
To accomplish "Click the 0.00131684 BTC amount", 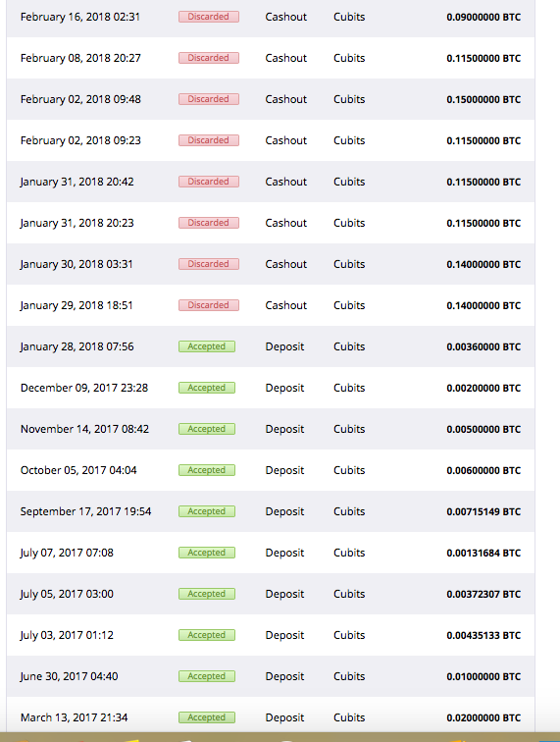I will coord(484,553).
